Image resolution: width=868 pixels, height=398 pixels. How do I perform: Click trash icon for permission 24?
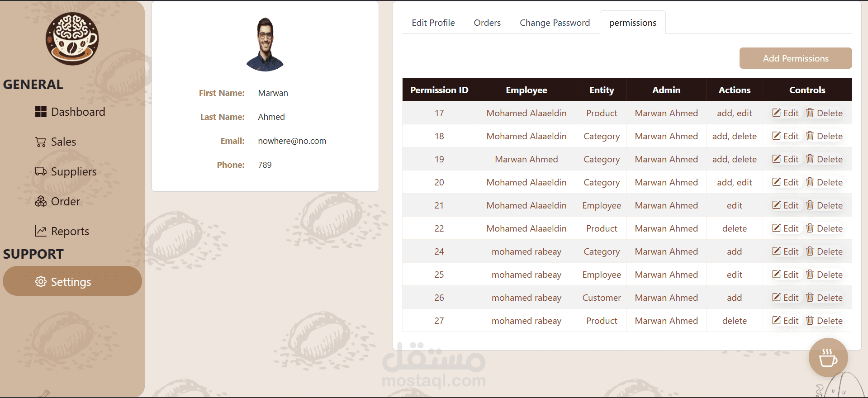tap(810, 251)
